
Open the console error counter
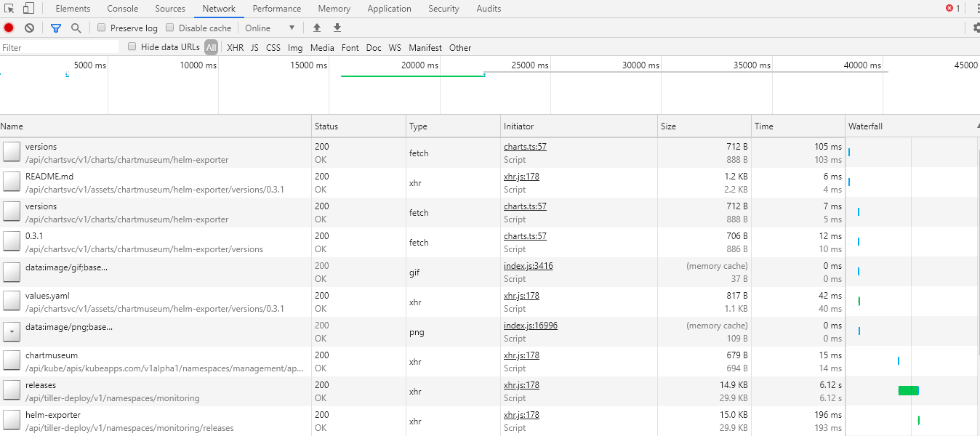(951, 8)
